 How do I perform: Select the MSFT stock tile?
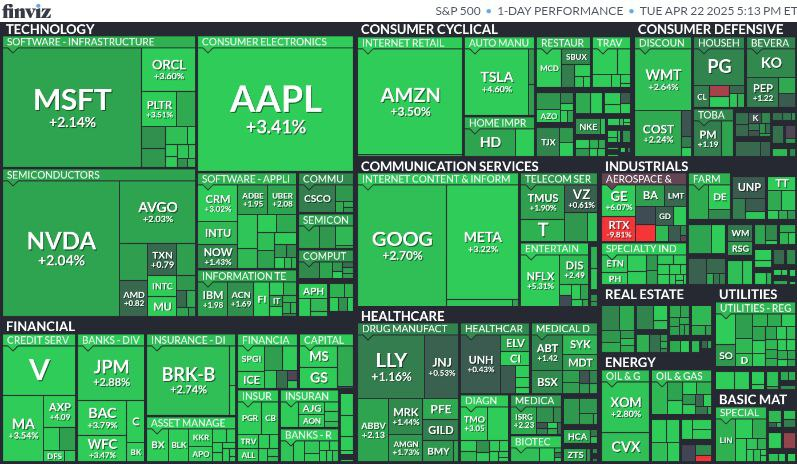point(72,106)
